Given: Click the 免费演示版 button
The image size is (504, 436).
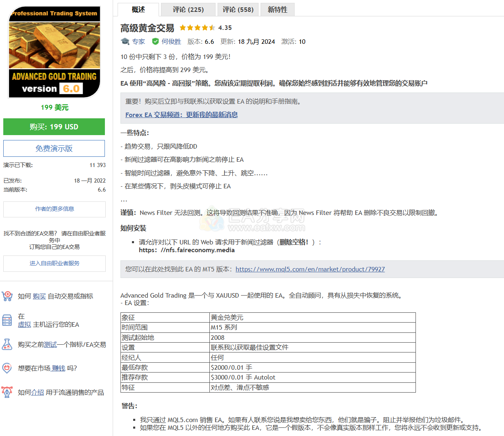Looking at the screenshot, I should [x=54, y=148].
